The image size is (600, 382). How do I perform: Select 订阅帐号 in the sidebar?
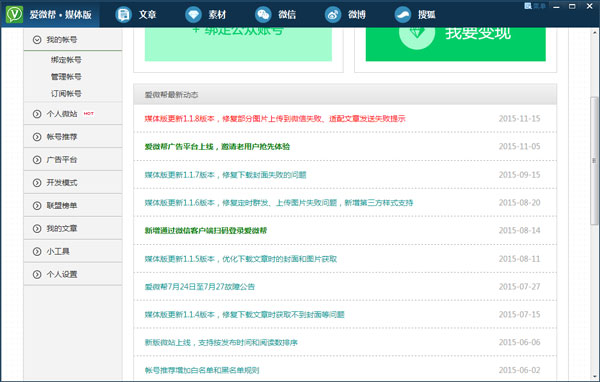tap(66, 93)
